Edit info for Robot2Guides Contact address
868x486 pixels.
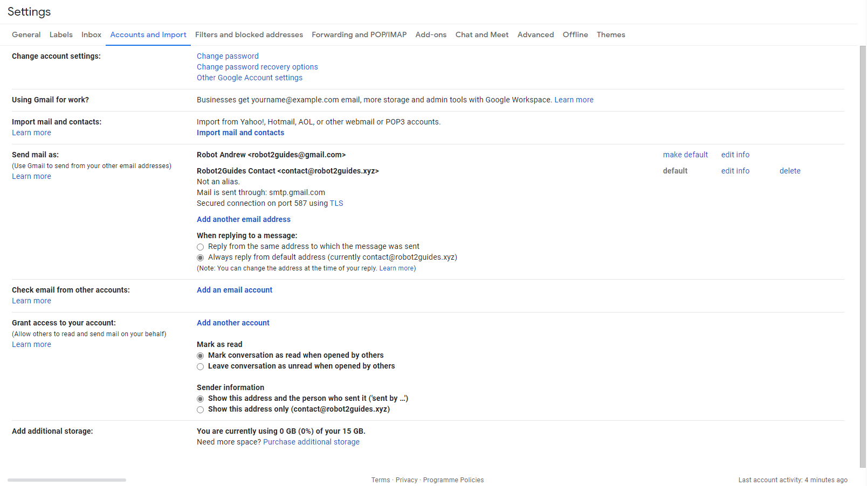(735, 171)
